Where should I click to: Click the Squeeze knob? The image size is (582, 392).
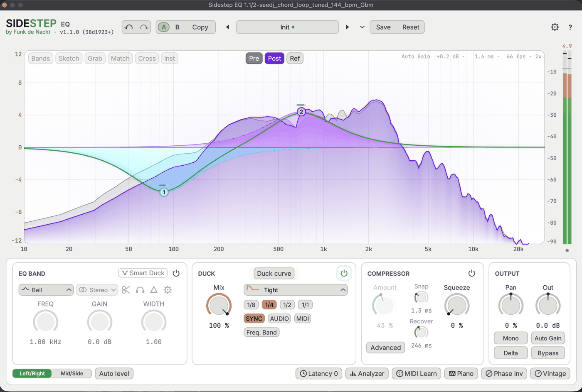coord(457,306)
